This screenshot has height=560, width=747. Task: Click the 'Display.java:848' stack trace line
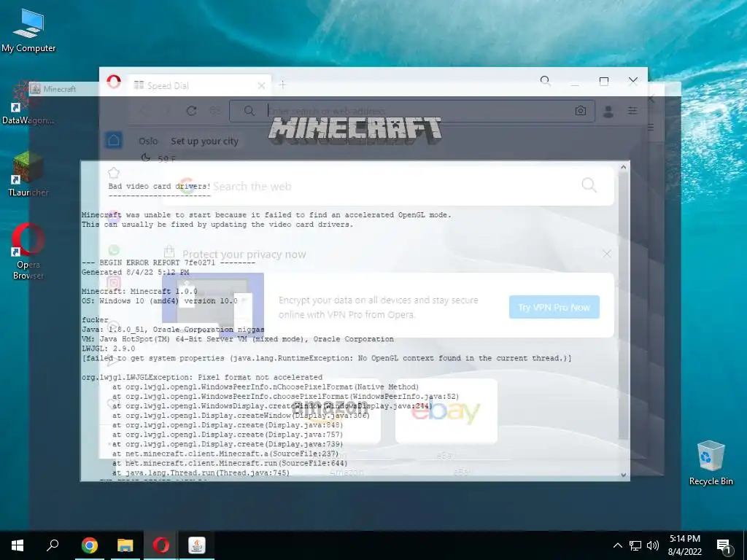(228, 425)
